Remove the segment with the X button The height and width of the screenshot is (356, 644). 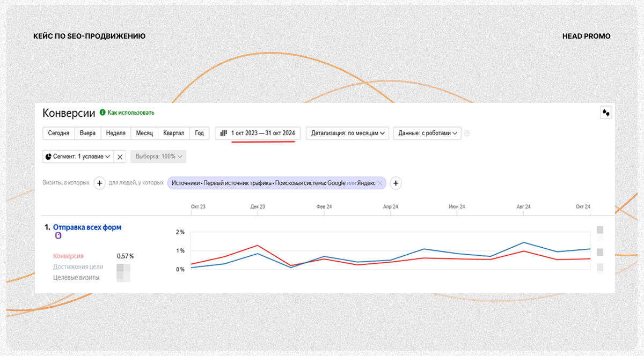coord(120,157)
